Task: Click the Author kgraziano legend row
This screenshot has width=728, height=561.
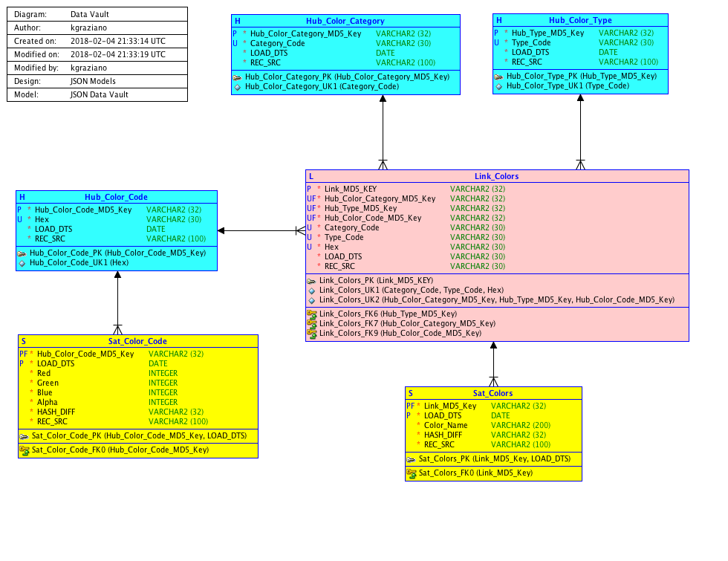Action: (x=97, y=28)
